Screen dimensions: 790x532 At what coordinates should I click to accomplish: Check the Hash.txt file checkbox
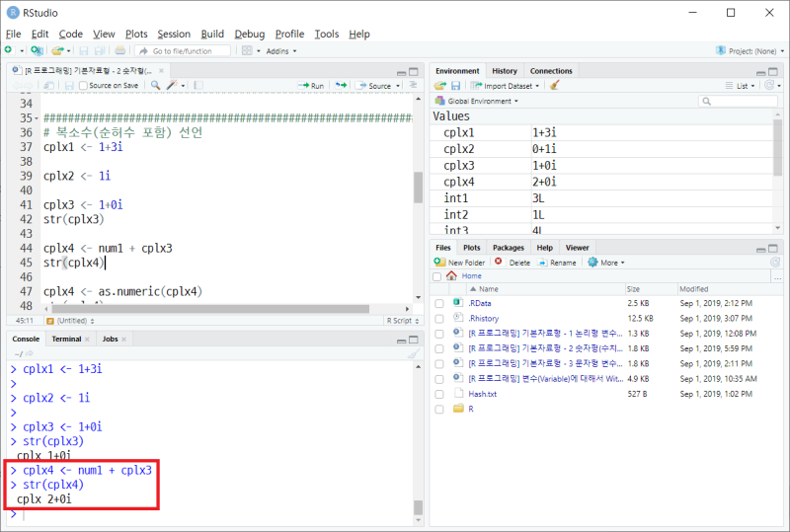pyautogui.click(x=439, y=395)
